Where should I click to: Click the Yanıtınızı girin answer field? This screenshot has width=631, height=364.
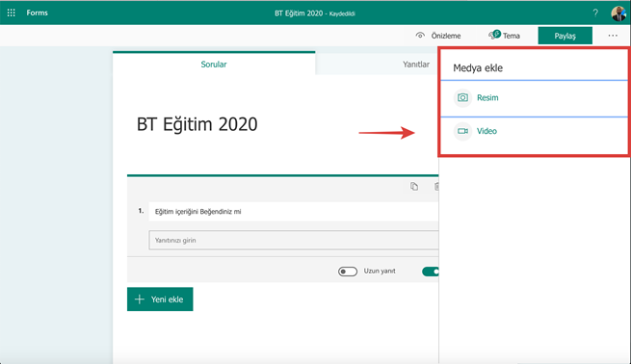(294, 240)
